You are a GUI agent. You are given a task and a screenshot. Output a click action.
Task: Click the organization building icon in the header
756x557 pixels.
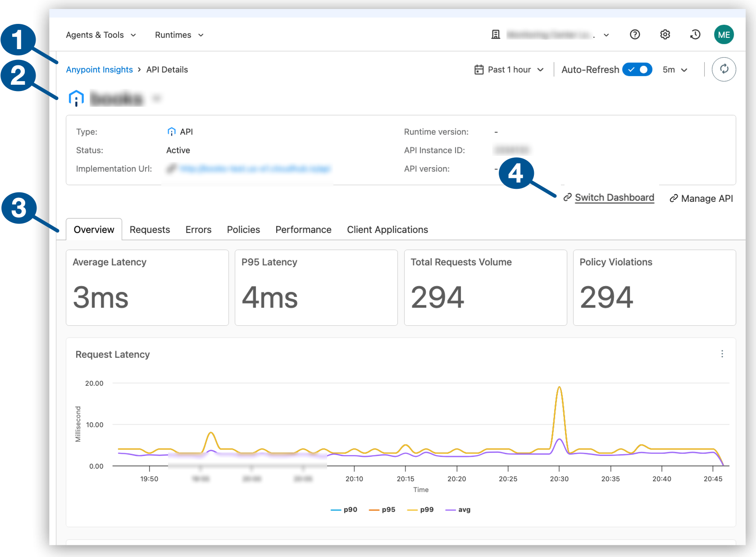[x=495, y=34]
